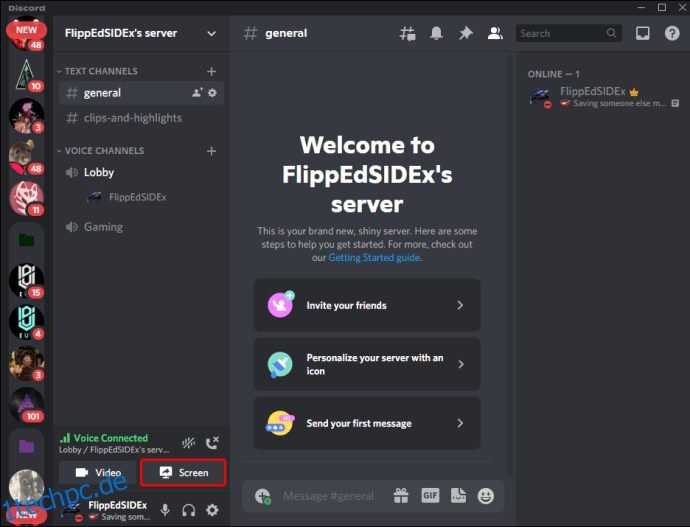
Task: Open Personalize your server with an icon
Action: pyautogui.click(x=367, y=364)
